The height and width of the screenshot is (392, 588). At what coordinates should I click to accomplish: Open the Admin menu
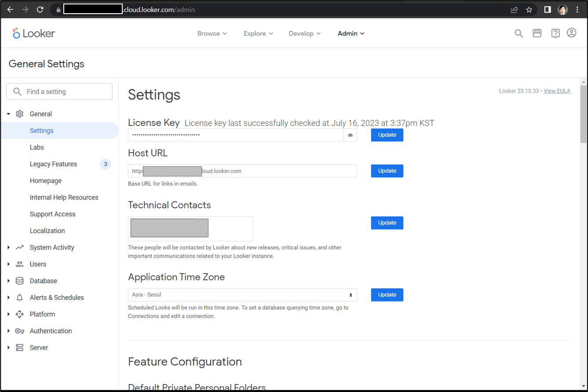click(x=351, y=33)
